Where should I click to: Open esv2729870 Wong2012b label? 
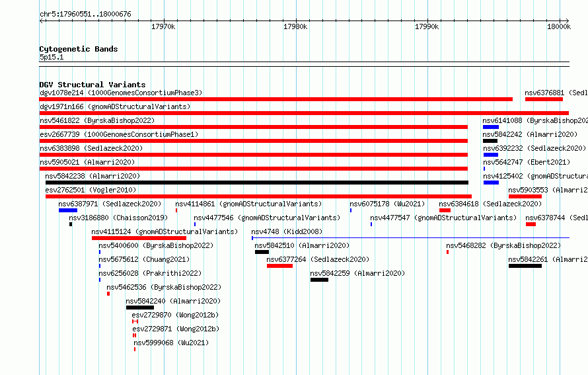175,315
